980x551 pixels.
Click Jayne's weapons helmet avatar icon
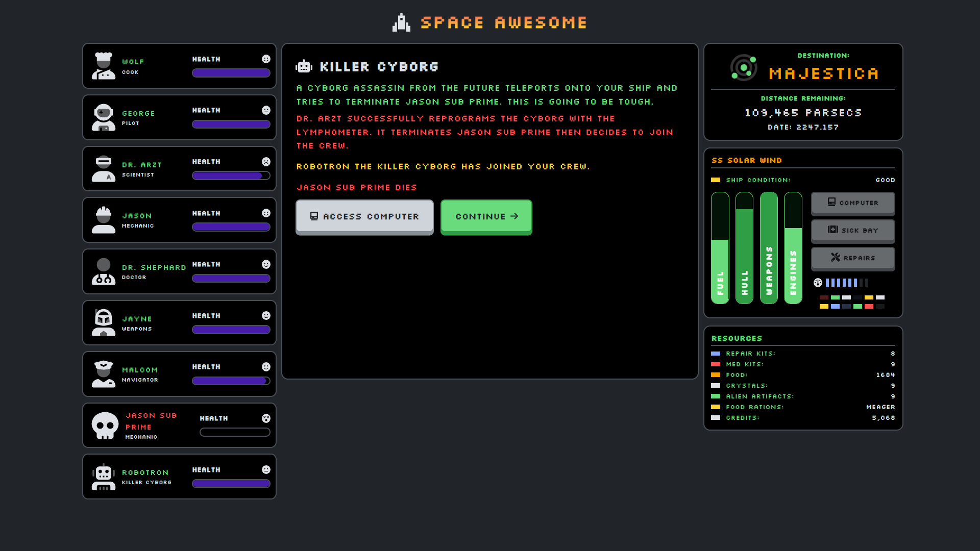[104, 322]
